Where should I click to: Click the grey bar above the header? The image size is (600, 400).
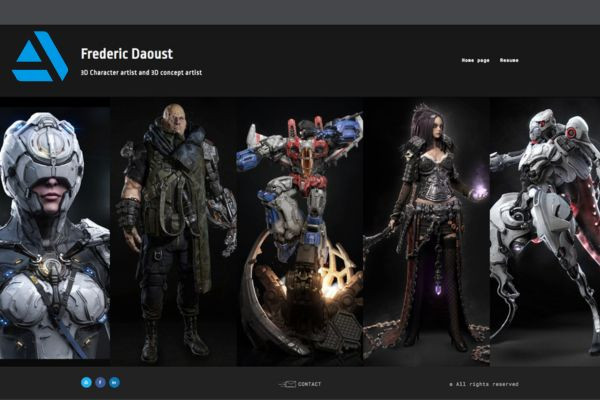point(300,12)
